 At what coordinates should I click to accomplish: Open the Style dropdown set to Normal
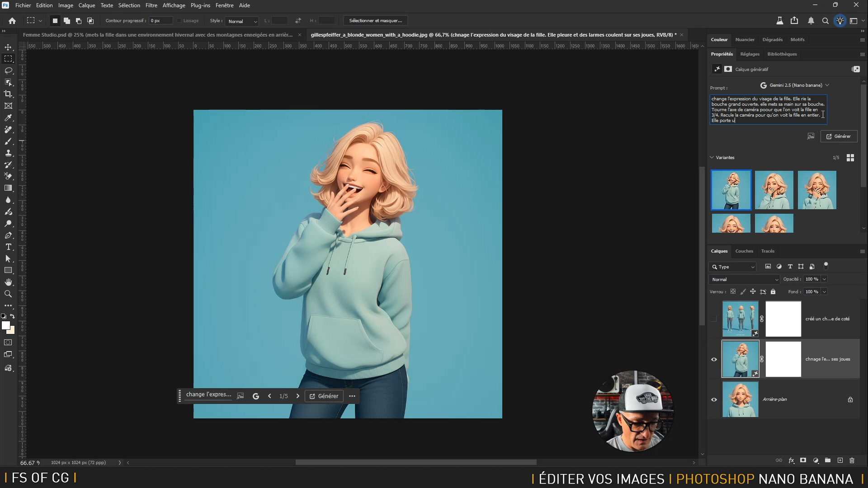pos(242,21)
